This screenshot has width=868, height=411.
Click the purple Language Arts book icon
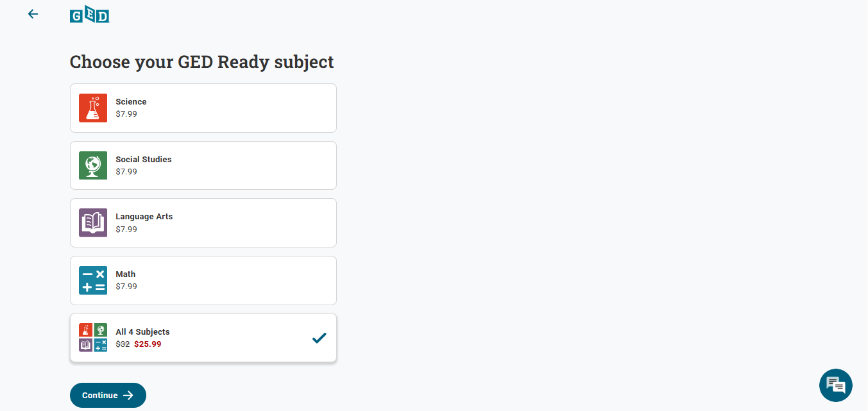(93, 222)
